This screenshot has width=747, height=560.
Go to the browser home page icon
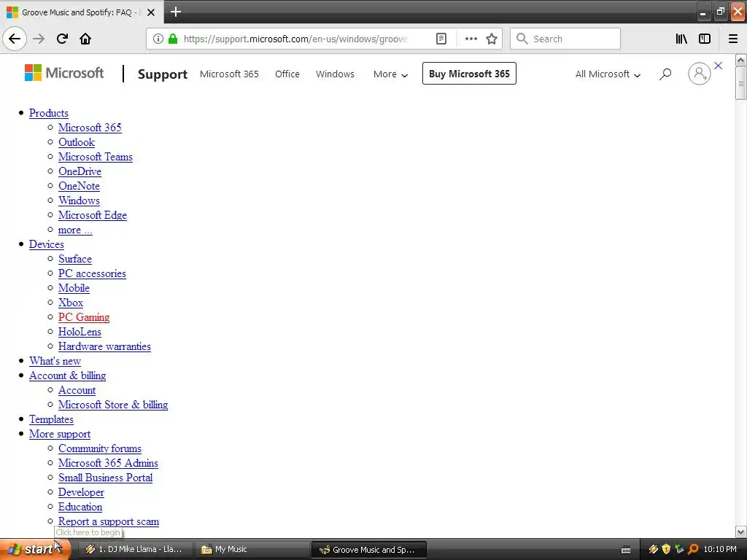pos(85,39)
